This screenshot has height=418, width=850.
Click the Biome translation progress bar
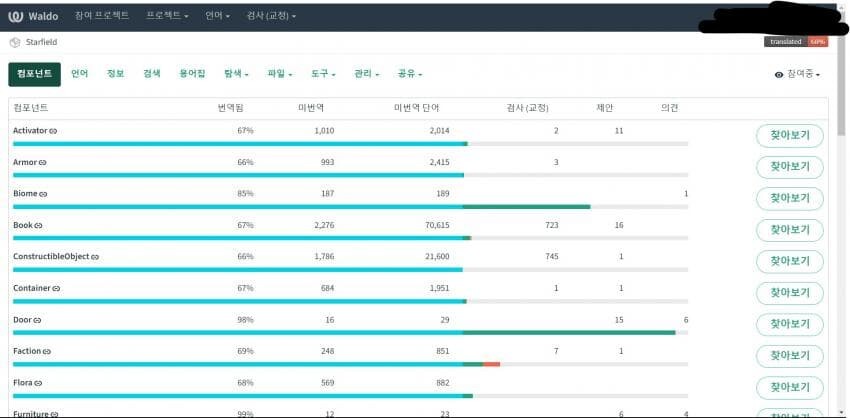pyautogui.click(x=350, y=207)
